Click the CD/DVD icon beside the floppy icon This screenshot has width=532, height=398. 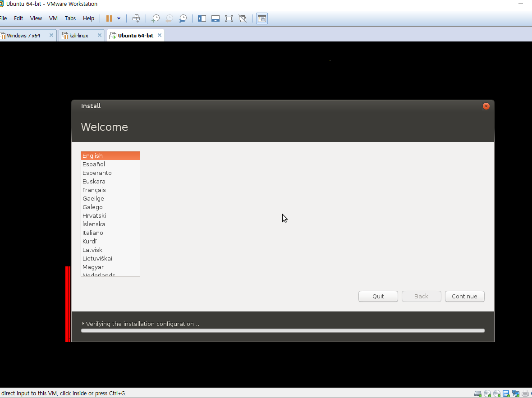pos(497,393)
